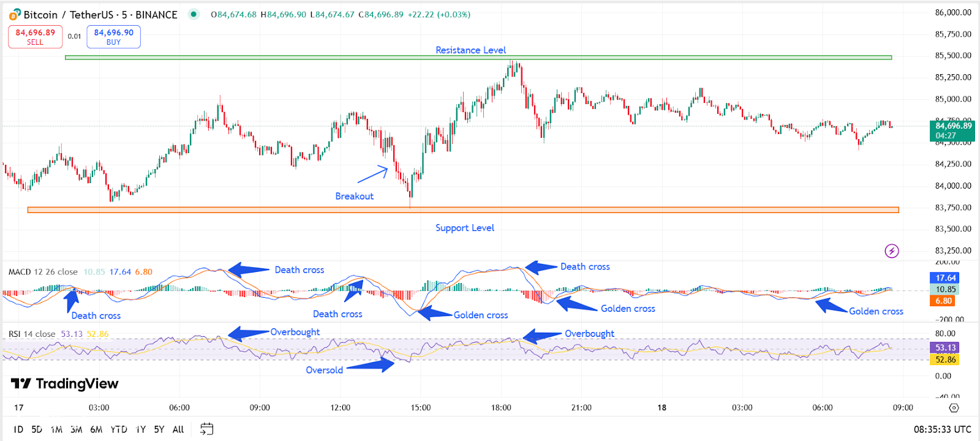The image size is (980, 441).
Task: Click the Bitcoin symbol logo icon
Action: pos(14,15)
